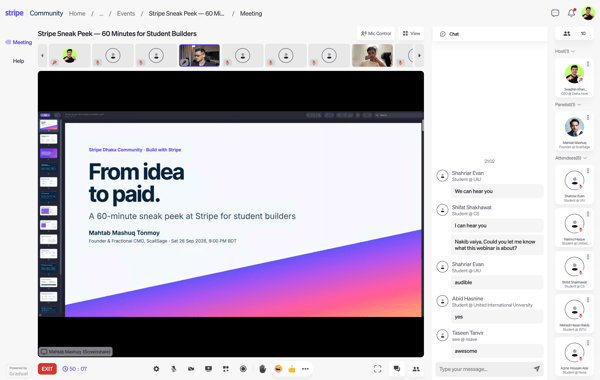This screenshot has height=380, width=600.
Task: Collapse the Panelist section
Action: pyautogui.click(x=568, y=104)
